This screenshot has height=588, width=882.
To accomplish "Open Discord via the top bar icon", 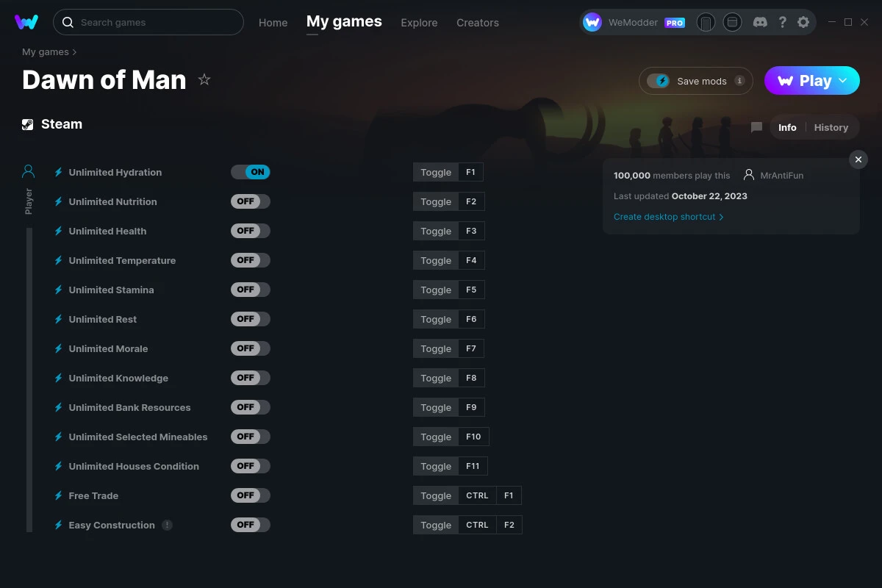I will [x=760, y=22].
